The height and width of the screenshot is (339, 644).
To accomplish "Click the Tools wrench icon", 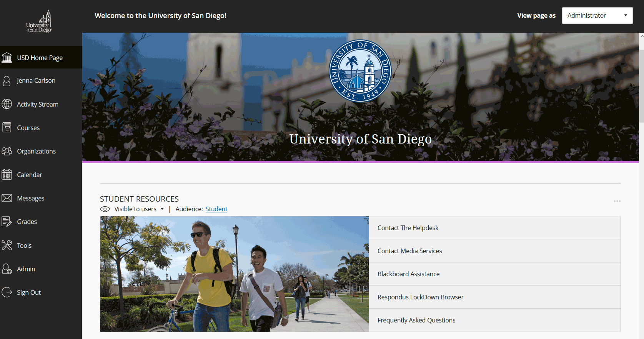I will (7, 245).
